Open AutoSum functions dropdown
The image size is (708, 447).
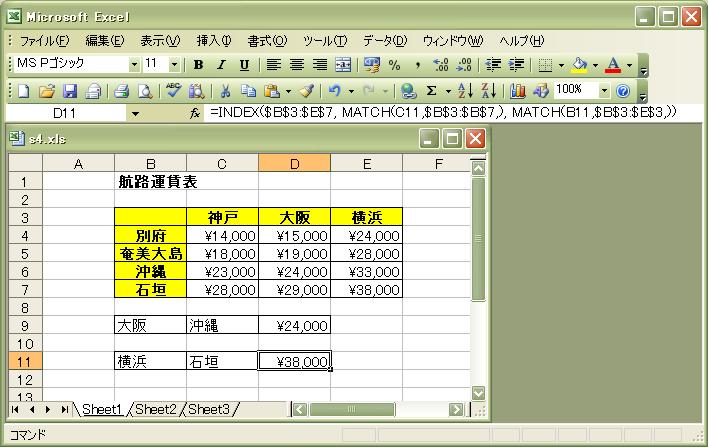(448, 91)
